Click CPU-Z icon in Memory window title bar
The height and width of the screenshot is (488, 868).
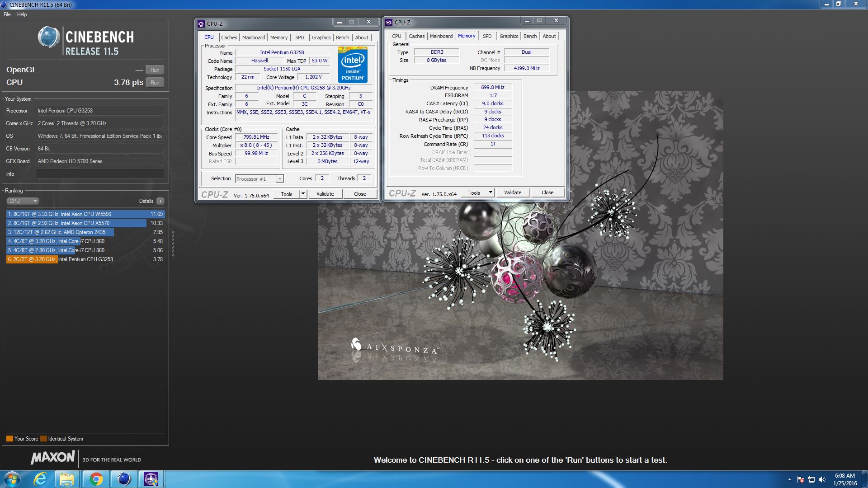[x=389, y=23]
